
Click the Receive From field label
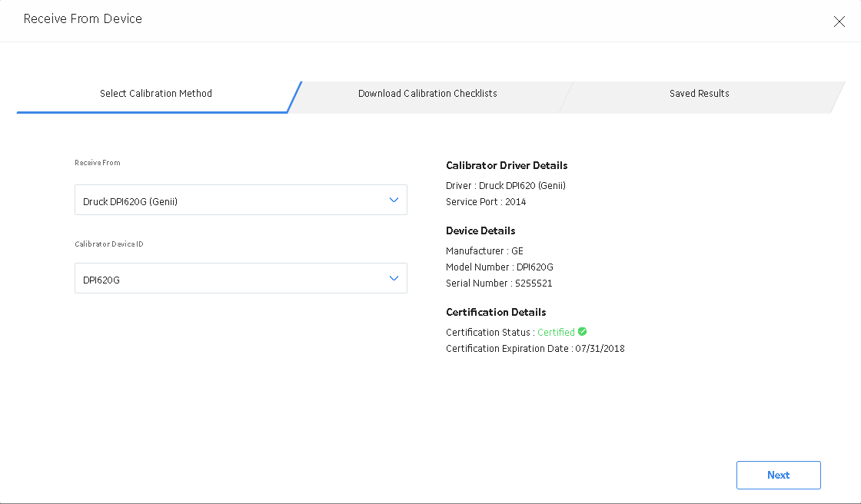coord(97,163)
